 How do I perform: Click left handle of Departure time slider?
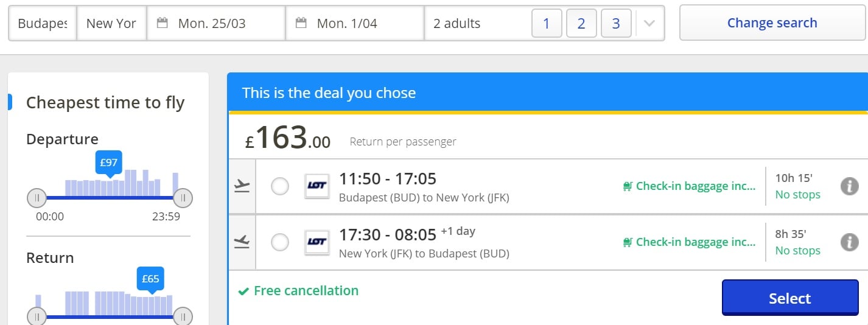[37, 198]
